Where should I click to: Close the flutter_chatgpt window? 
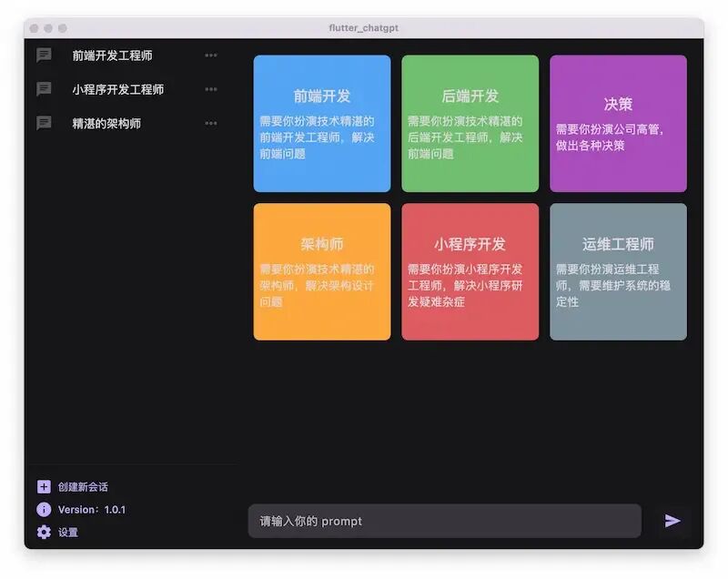tap(34, 28)
